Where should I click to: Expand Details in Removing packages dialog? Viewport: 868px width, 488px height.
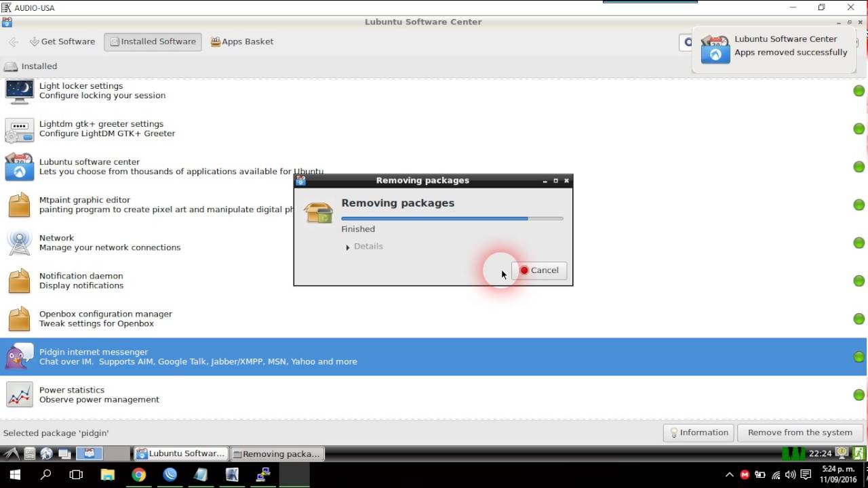tap(364, 247)
